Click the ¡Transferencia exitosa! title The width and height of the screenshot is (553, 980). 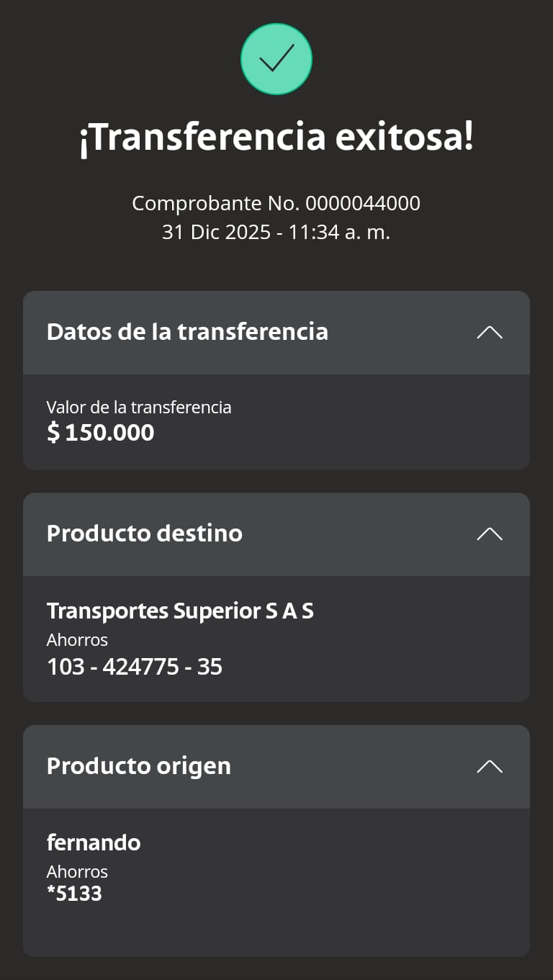[x=276, y=138]
